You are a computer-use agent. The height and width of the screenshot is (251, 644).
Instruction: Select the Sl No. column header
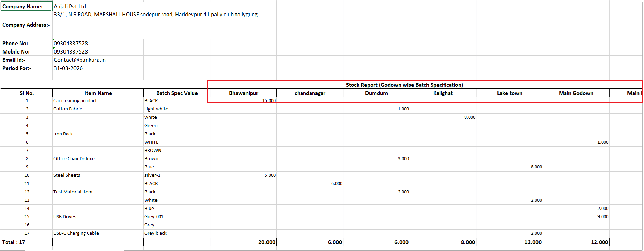[27, 93]
